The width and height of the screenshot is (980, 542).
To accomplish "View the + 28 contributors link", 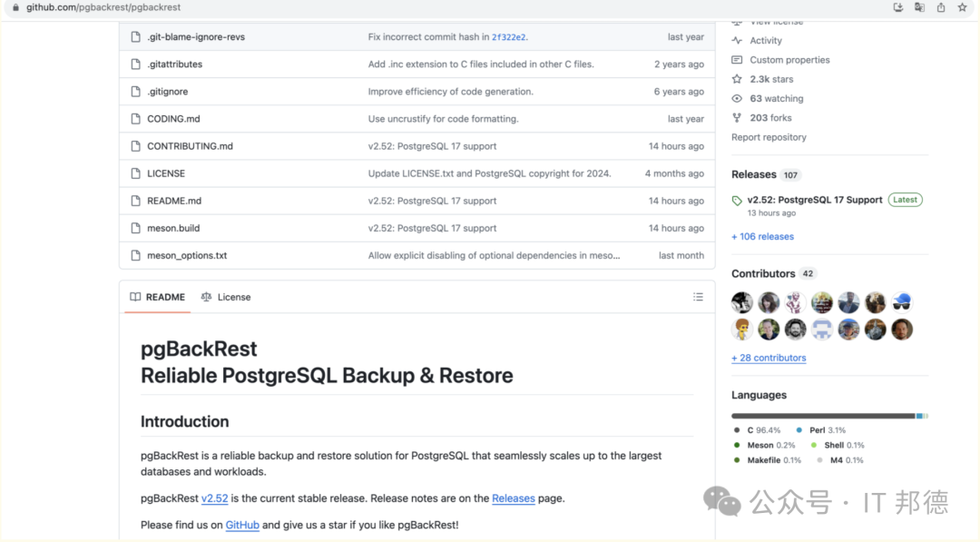I will [769, 358].
